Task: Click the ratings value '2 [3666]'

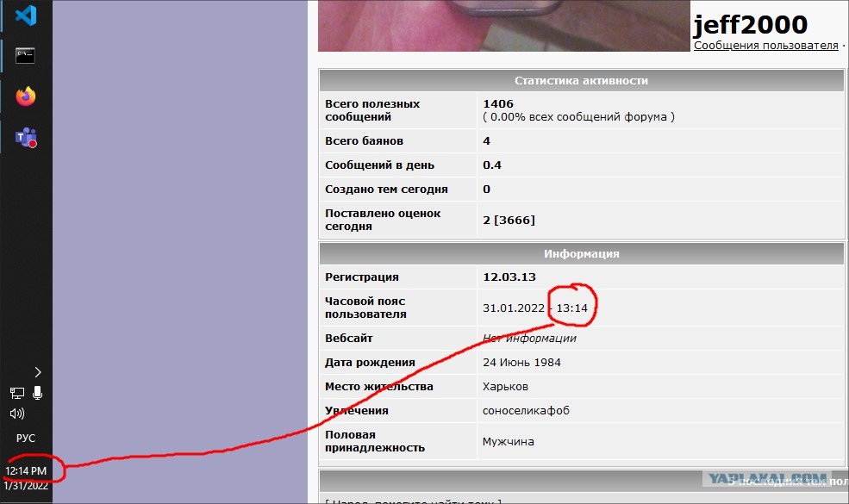Action: (509, 220)
